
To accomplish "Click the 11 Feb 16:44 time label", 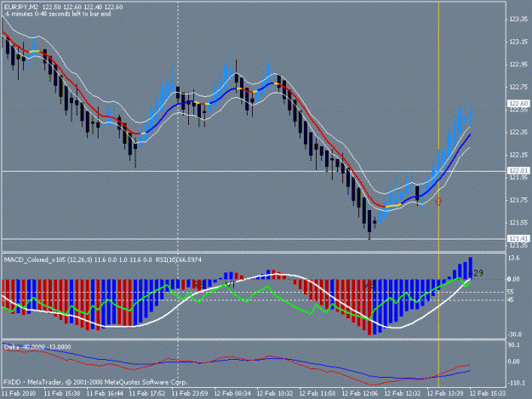I will click(105, 394).
